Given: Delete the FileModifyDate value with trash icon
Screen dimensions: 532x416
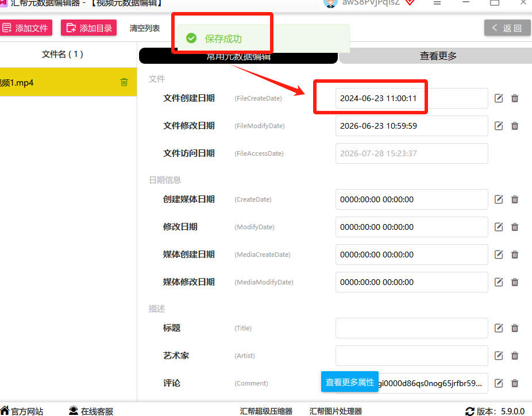Looking at the screenshot, I should (515, 126).
